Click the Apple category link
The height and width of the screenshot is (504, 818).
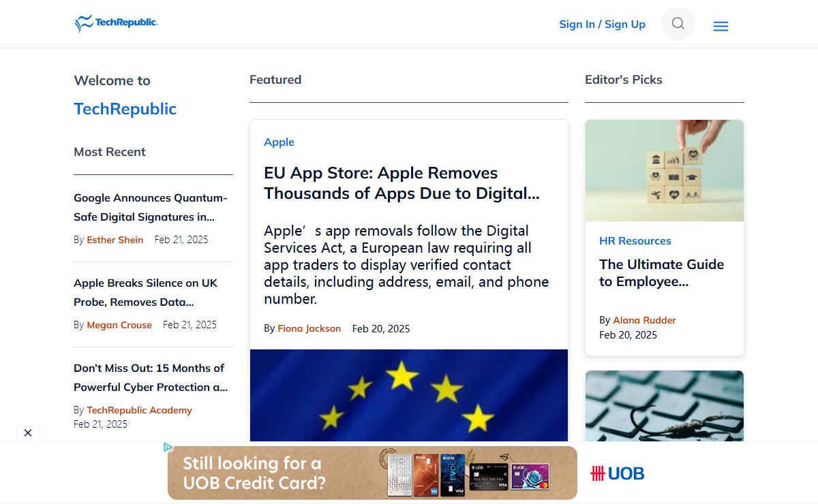279,142
